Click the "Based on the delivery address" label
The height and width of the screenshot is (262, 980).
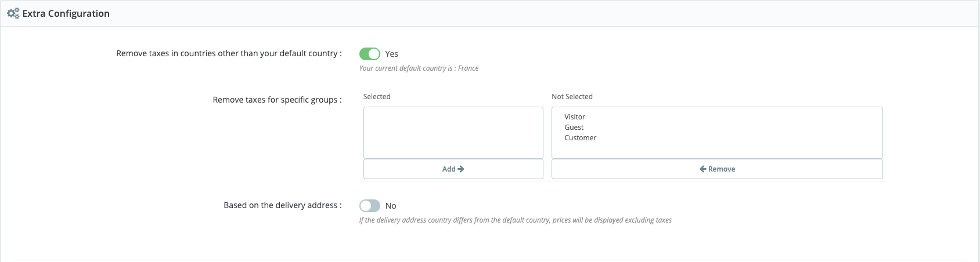pos(282,205)
